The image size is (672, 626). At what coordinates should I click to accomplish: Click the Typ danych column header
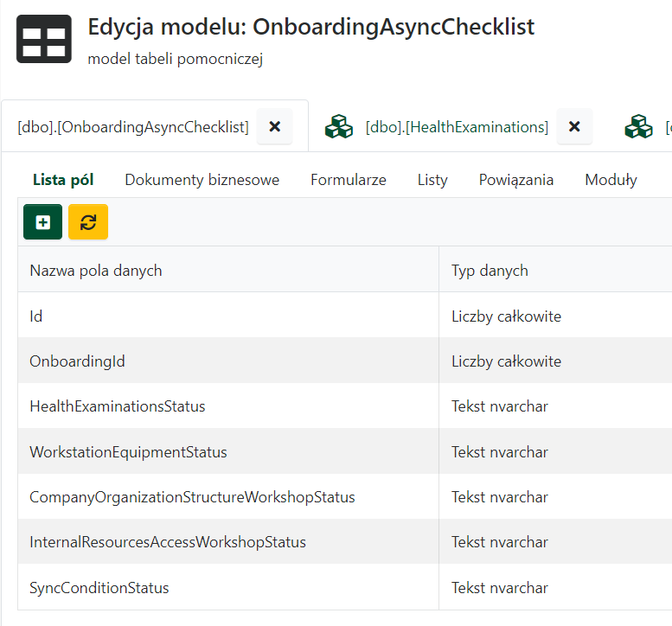[490, 271]
